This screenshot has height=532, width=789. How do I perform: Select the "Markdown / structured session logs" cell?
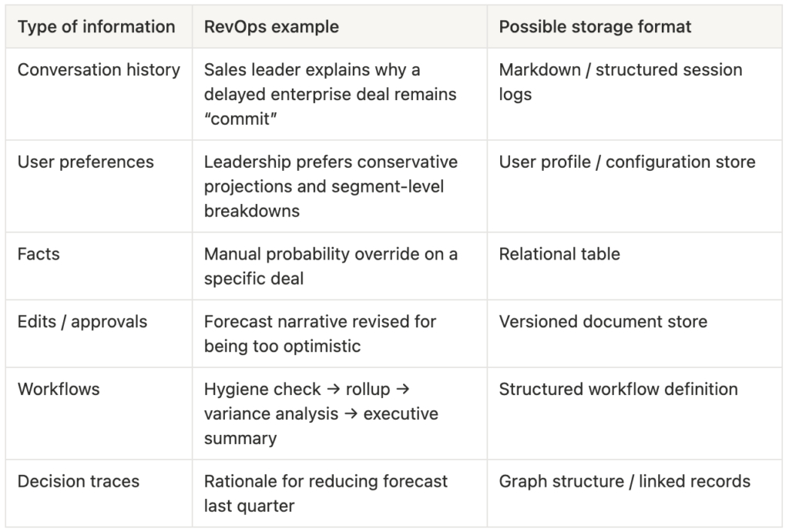620,82
